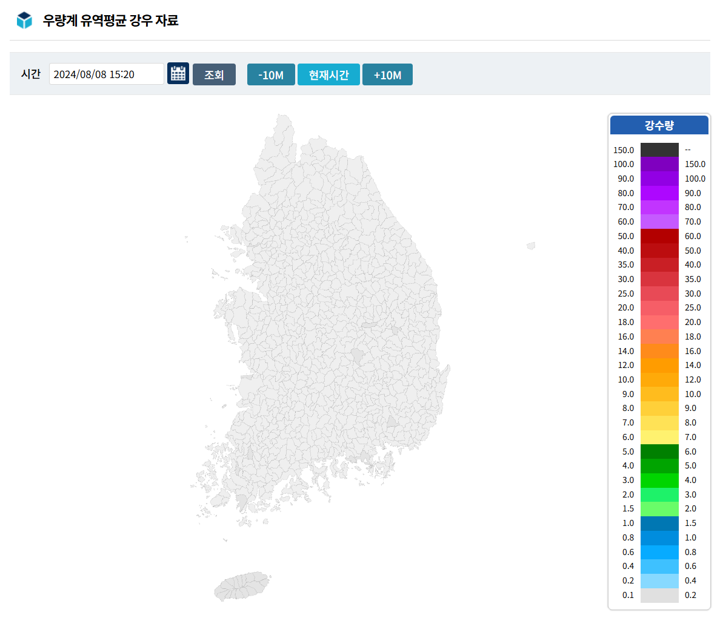The image size is (720, 621).
Task: Click the light green 1.5–2.0 swatch
Action: (659, 509)
